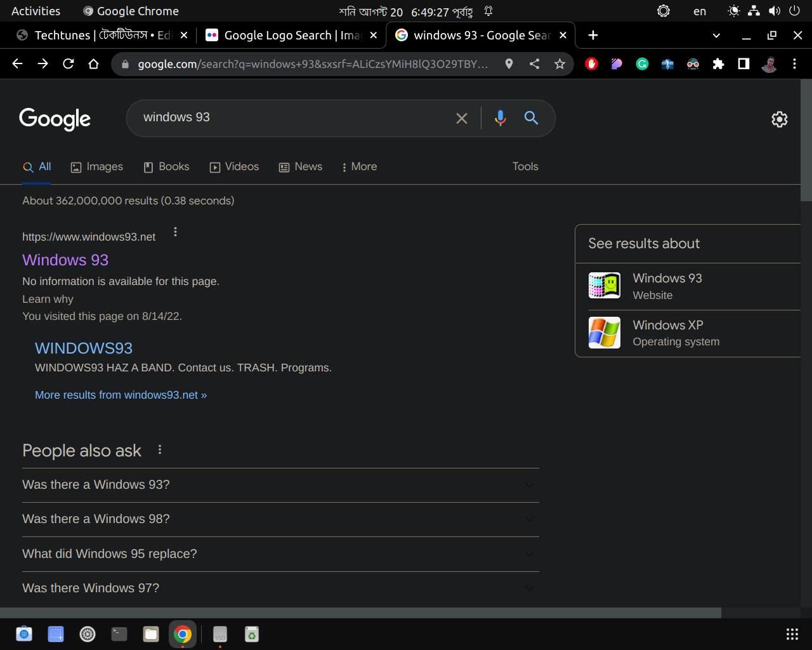Open the Google Chrome app menu in top bar

(x=131, y=11)
